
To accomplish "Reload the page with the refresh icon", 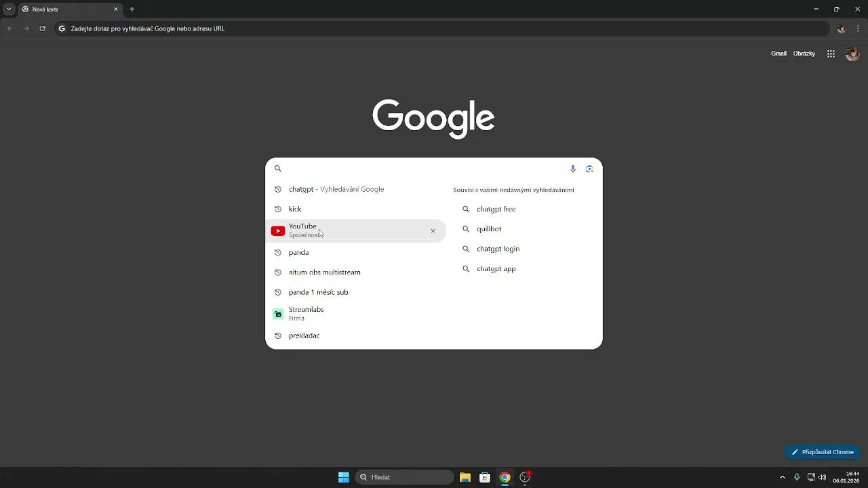I will click(42, 28).
